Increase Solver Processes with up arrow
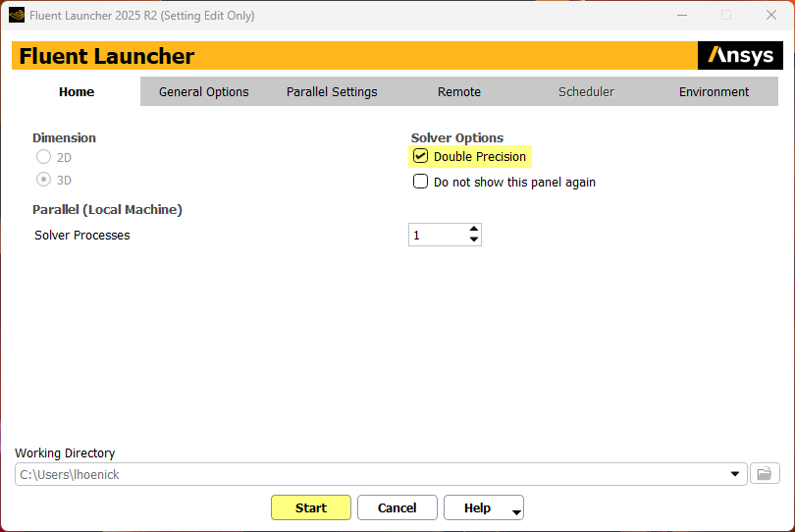 pyautogui.click(x=473, y=229)
